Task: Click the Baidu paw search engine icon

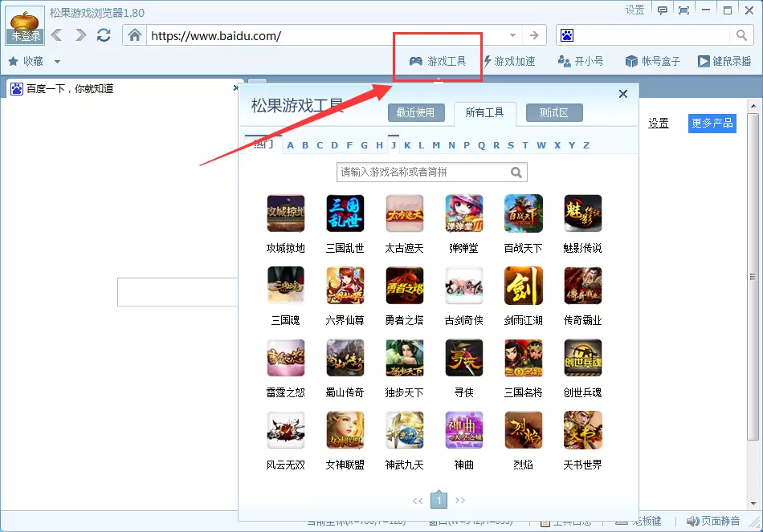Action: point(567,35)
